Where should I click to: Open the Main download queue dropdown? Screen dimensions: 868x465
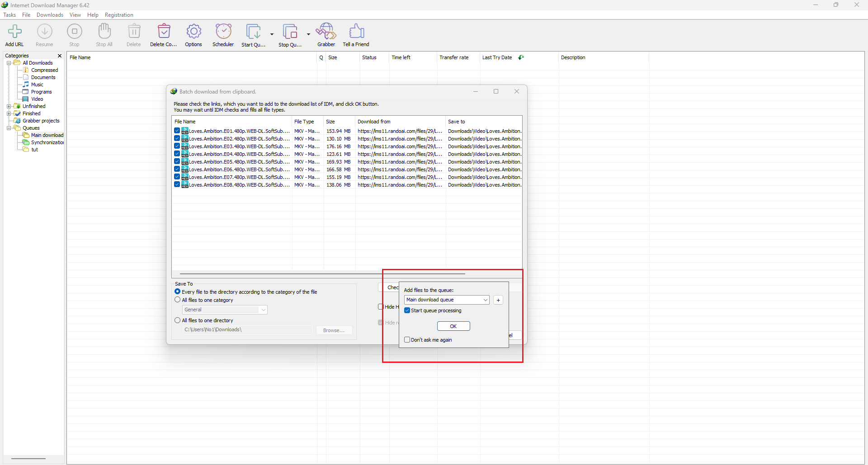click(447, 300)
